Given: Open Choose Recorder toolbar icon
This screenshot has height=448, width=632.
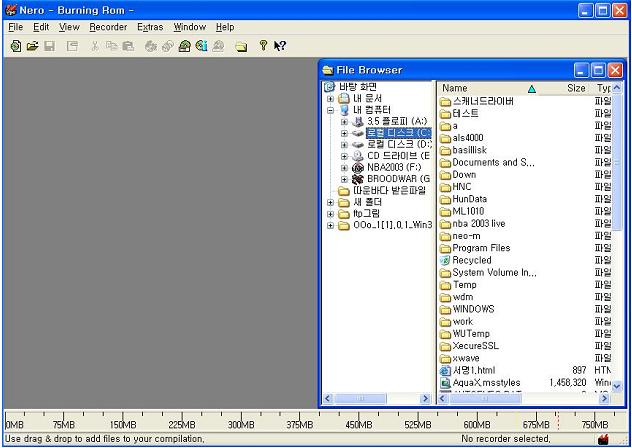Looking at the screenshot, I should pyautogui.click(x=185, y=46).
